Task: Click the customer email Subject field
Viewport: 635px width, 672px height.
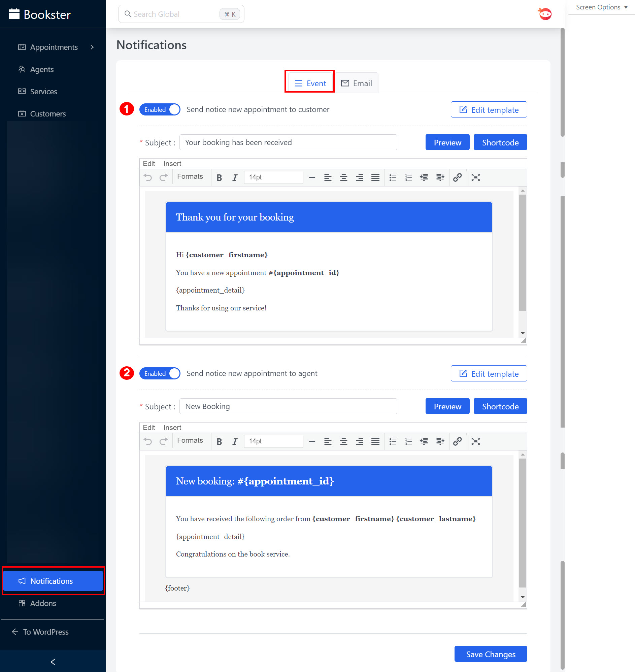Action: [x=288, y=142]
